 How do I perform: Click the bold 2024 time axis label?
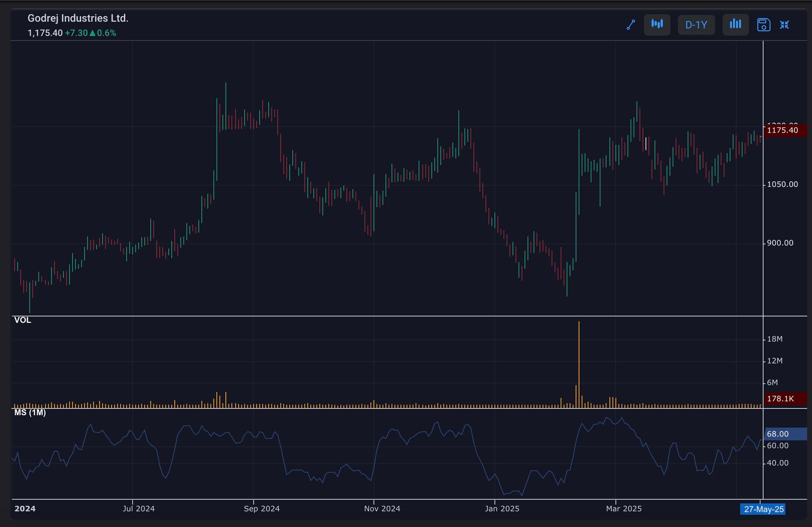pyautogui.click(x=25, y=508)
